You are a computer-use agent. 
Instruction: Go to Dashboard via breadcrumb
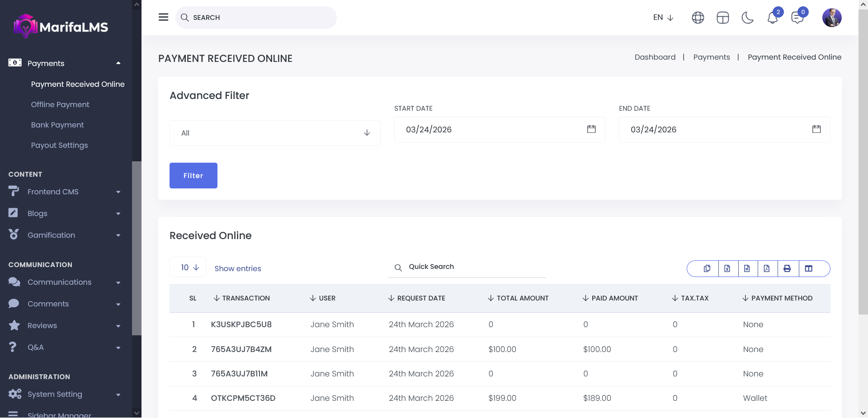655,57
